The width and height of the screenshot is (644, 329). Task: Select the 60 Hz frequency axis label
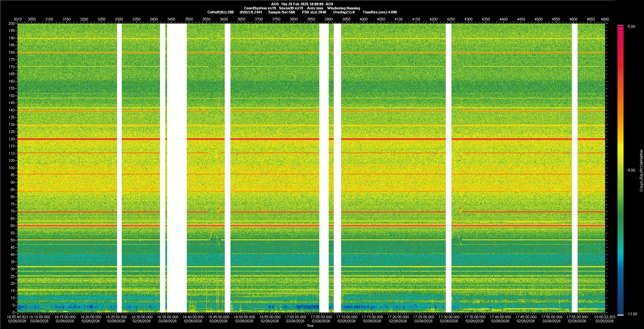12,226
